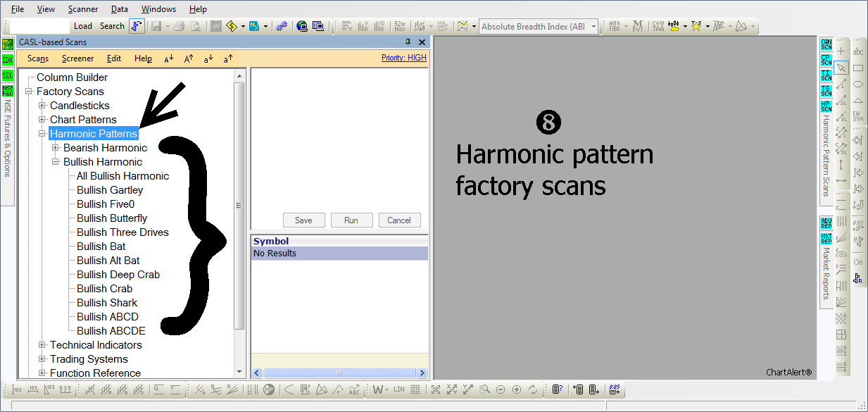Select the crosshair plus tool
Viewport: 868px width, 412px height.
click(x=841, y=51)
